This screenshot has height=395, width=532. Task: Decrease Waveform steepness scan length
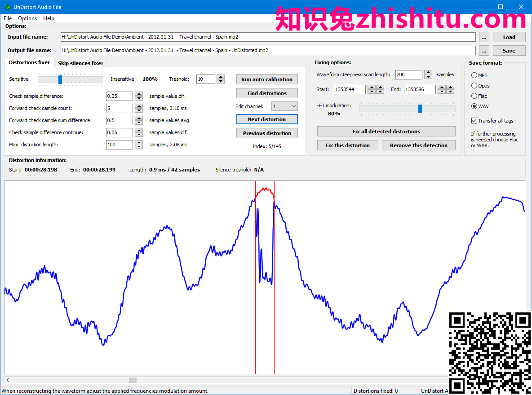pos(428,77)
